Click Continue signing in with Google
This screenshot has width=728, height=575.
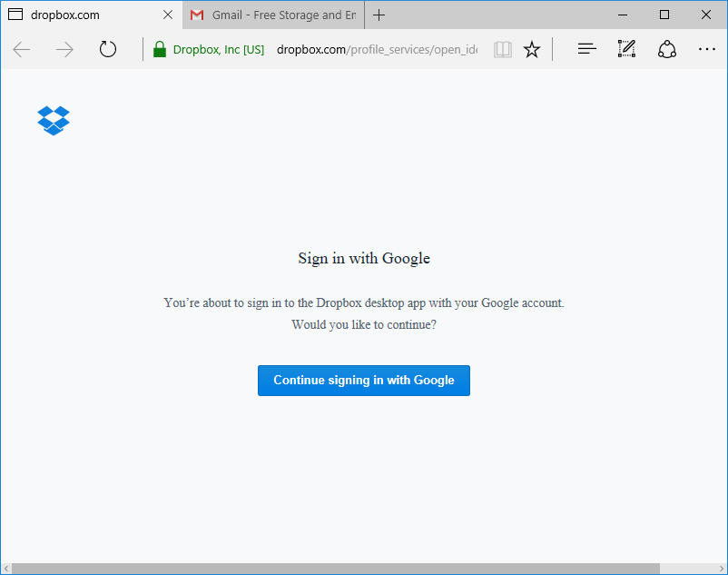363,381
